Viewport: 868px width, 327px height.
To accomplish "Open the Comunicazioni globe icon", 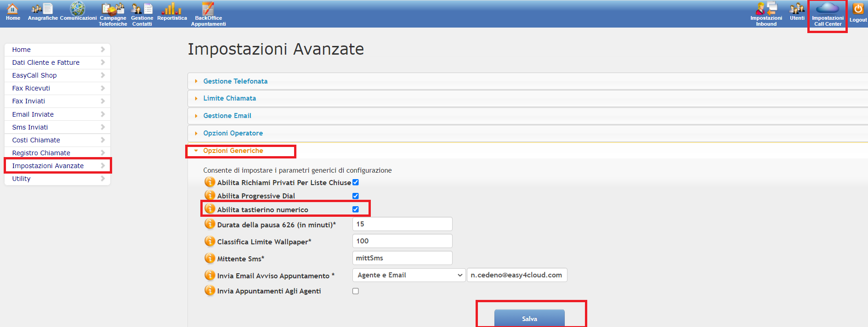I will point(78,9).
